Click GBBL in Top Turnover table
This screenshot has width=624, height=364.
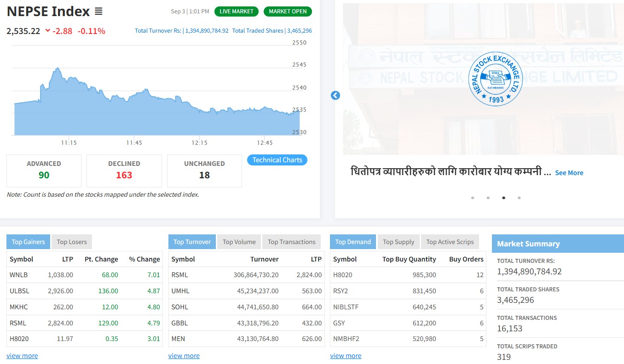(180, 323)
